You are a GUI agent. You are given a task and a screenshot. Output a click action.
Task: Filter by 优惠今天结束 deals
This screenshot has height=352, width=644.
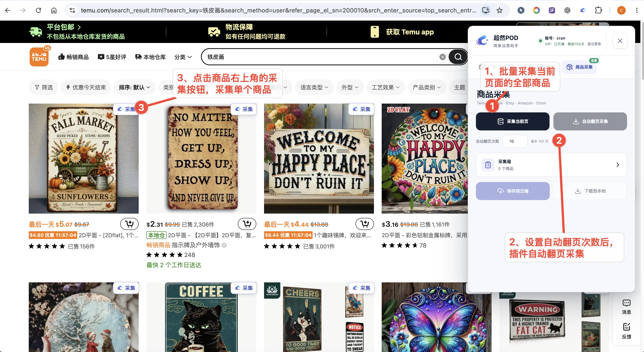pos(86,87)
